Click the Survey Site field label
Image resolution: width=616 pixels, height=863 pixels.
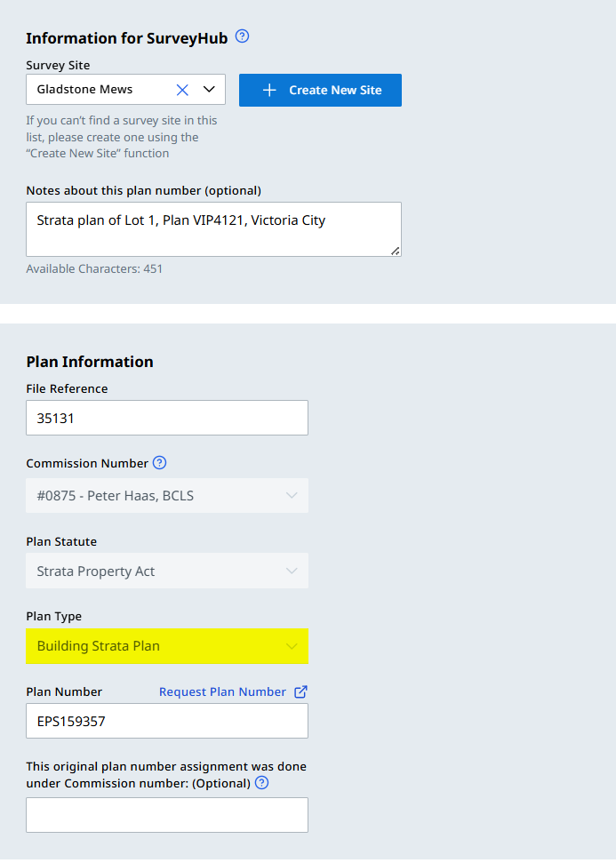[x=58, y=65]
